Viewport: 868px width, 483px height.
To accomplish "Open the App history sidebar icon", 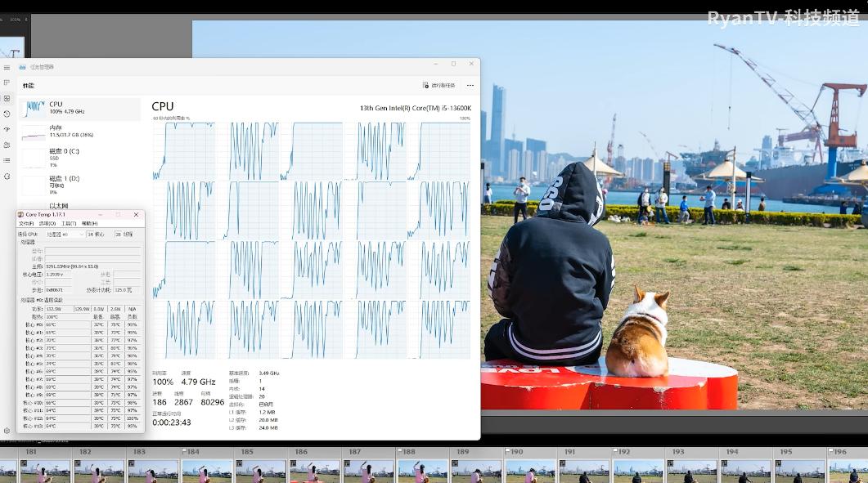I will [x=7, y=114].
